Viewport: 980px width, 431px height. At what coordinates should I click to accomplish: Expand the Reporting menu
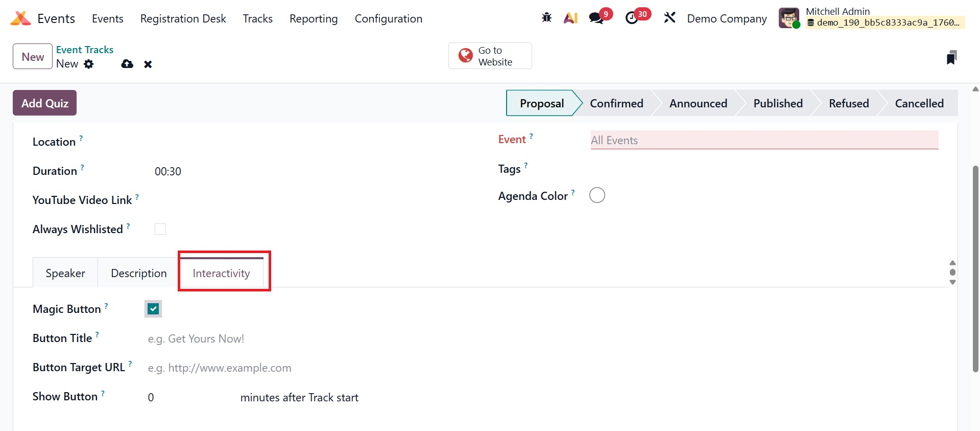(314, 19)
